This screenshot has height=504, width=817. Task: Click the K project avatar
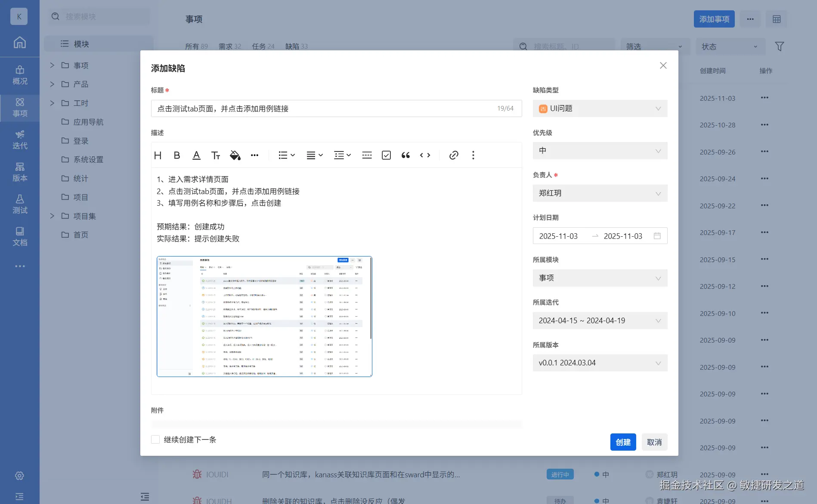point(19,16)
